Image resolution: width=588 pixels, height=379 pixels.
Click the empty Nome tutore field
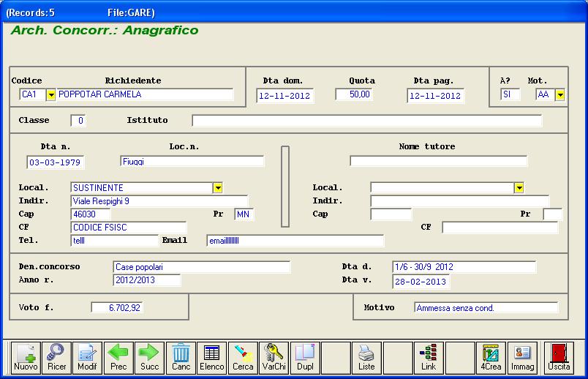438,161
